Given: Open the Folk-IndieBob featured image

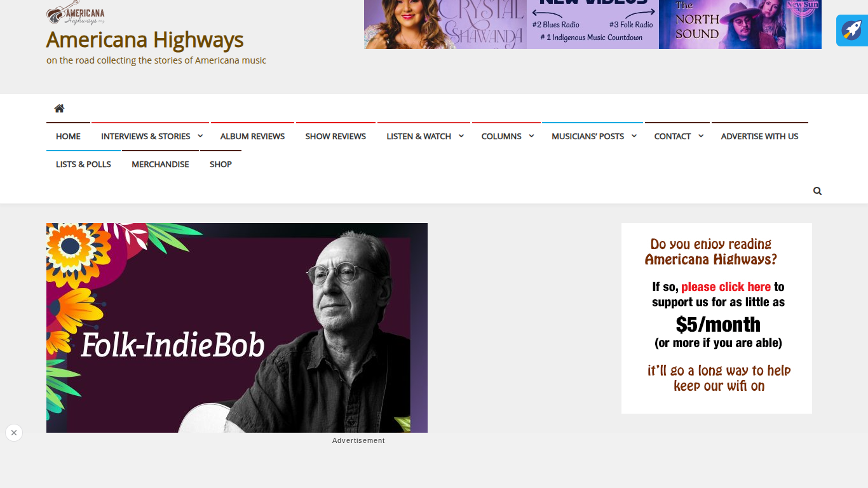Looking at the screenshot, I should (x=237, y=328).
